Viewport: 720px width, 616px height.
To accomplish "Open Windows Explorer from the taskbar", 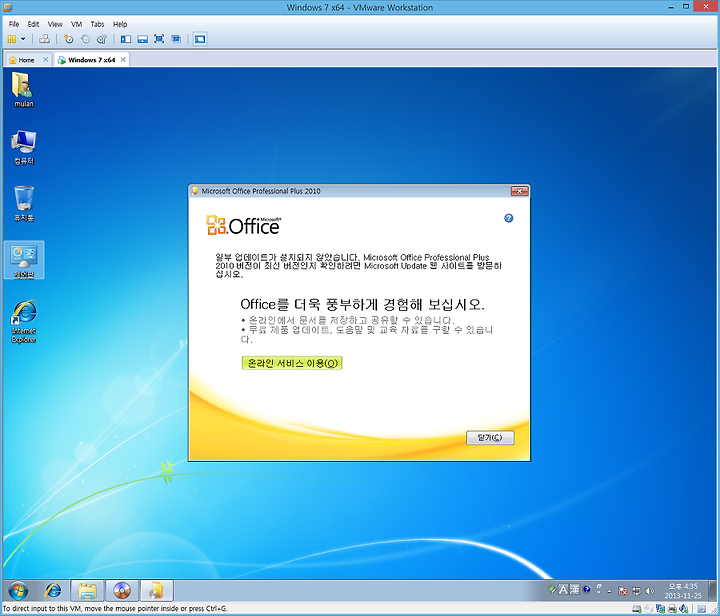I will click(x=87, y=590).
